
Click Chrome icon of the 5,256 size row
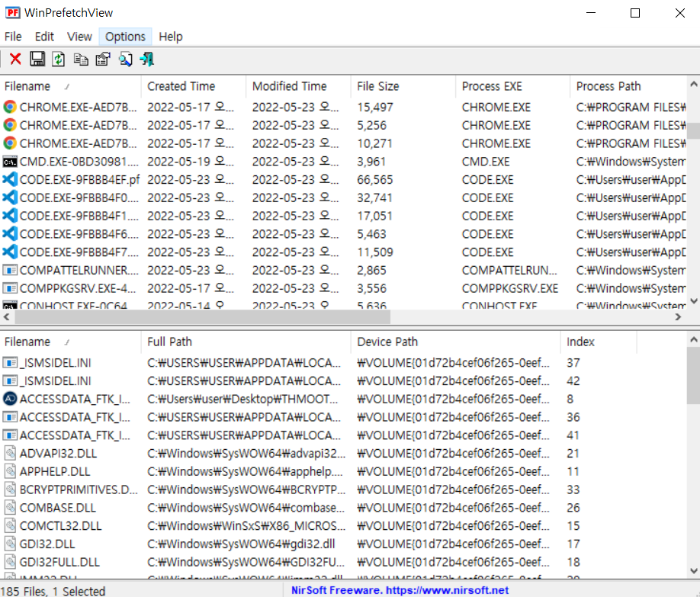tap(10, 125)
